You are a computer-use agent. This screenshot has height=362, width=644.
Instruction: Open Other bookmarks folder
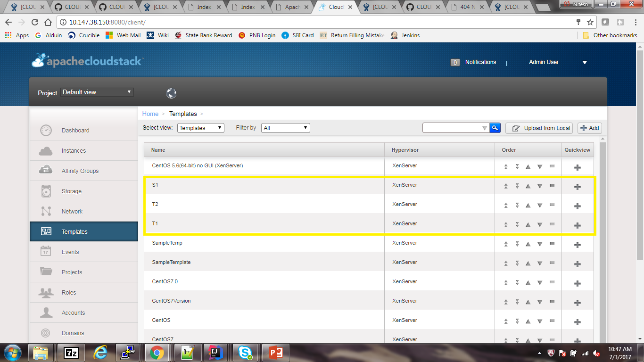610,35
